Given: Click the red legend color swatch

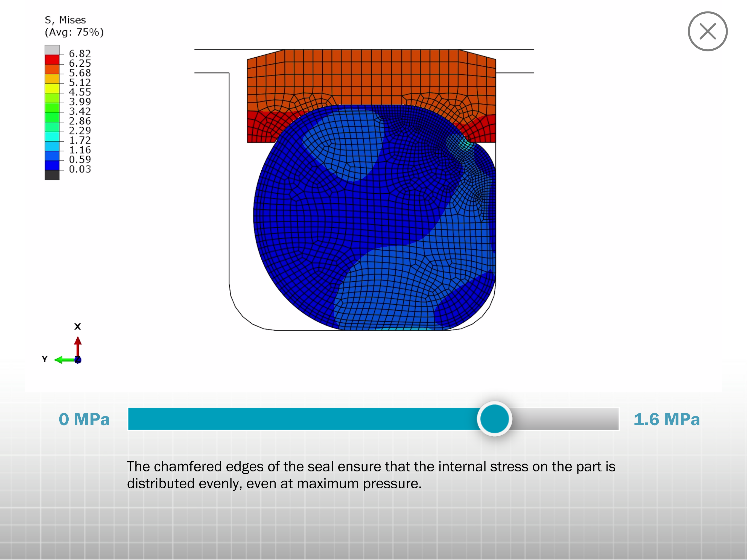Looking at the screenshot, I should point(52,59).
